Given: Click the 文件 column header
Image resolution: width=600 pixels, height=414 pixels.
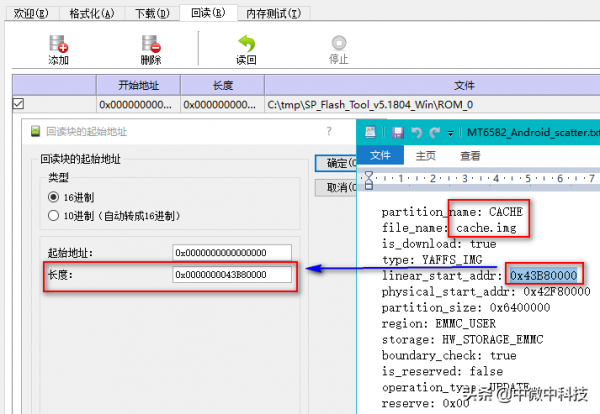Looking at the screenshot, I should 432,85.
